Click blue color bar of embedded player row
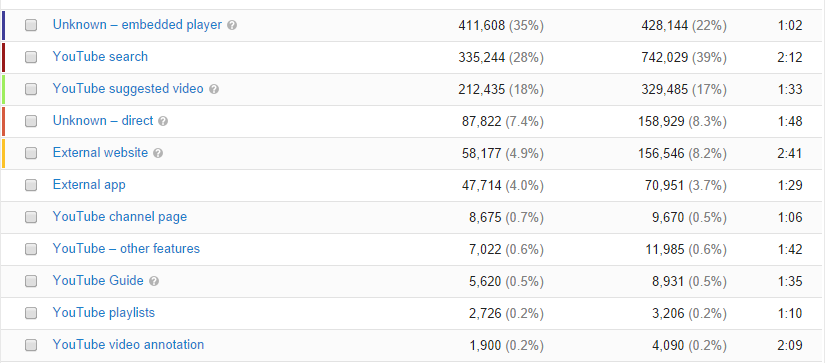Screen dimensions: 825x363 (x=3, y=25)
